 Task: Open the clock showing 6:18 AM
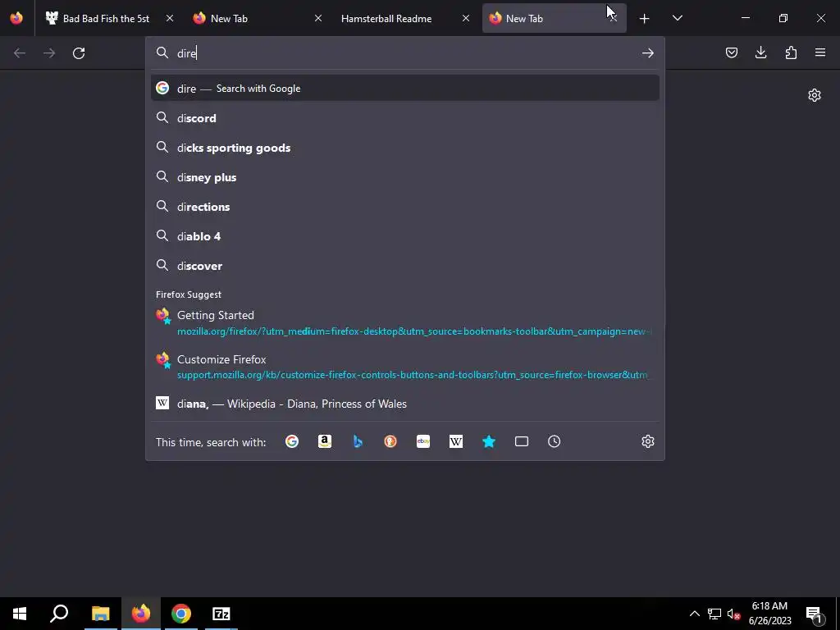click(769, 614)
